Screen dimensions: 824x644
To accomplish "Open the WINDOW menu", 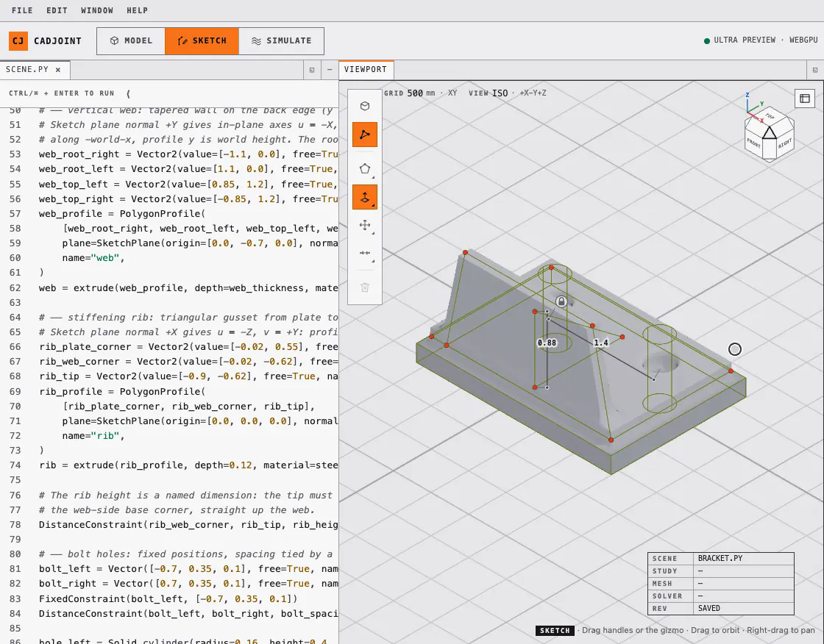I will pyautogui.click(x=96, y=10).
